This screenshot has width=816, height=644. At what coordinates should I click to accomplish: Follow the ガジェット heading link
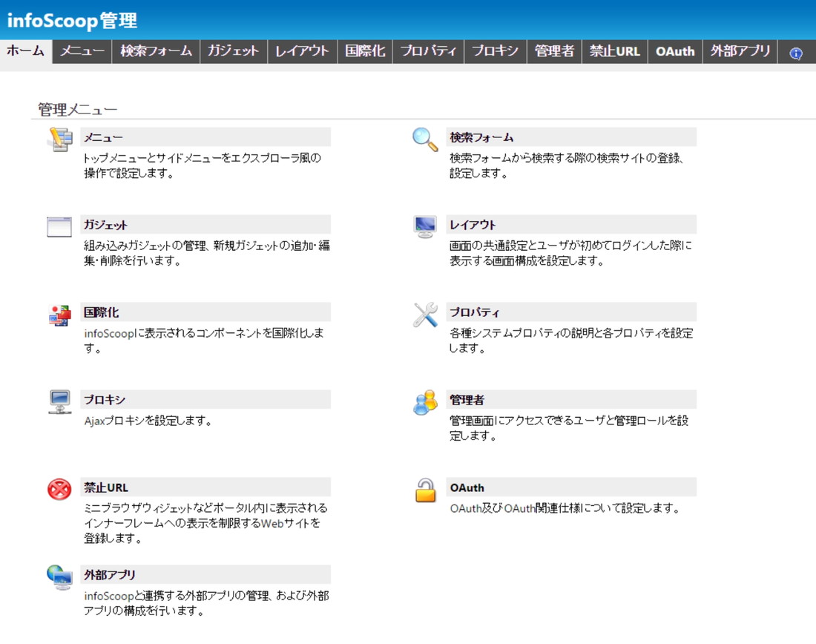pyautogui.click(x=105, y=225)
